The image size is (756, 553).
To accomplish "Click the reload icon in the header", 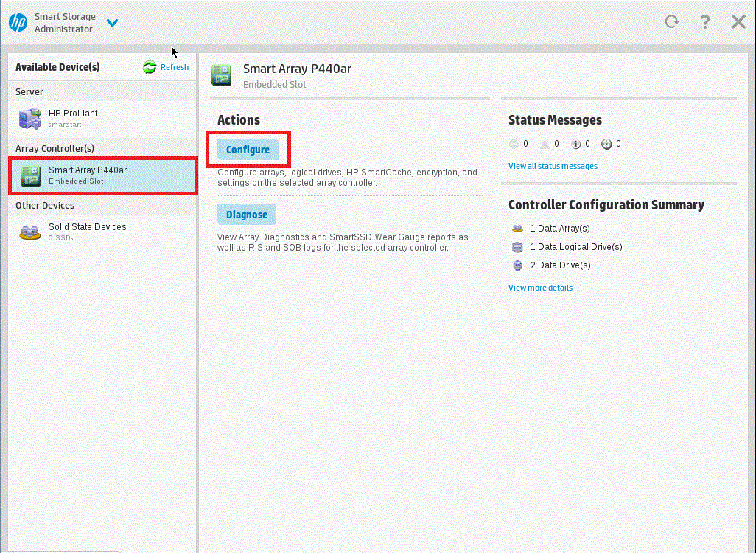I will click(671, 21).
